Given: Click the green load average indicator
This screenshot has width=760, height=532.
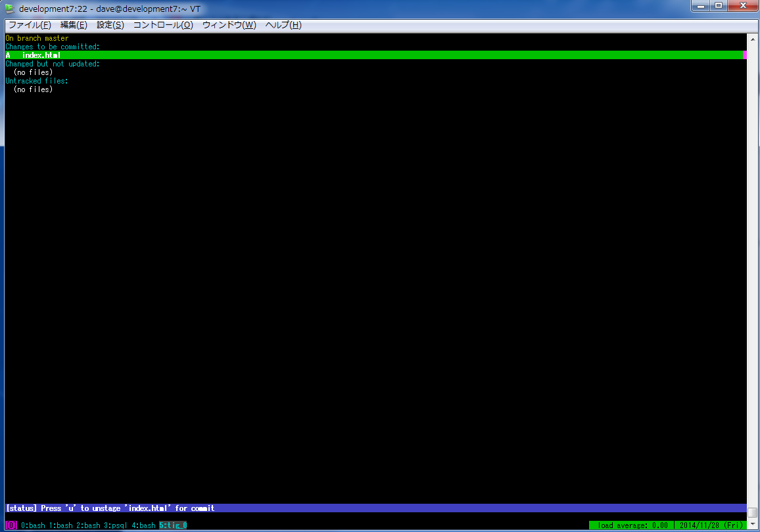Looking at the screenshot, I should pyautogui.click(x=632, y=525).
